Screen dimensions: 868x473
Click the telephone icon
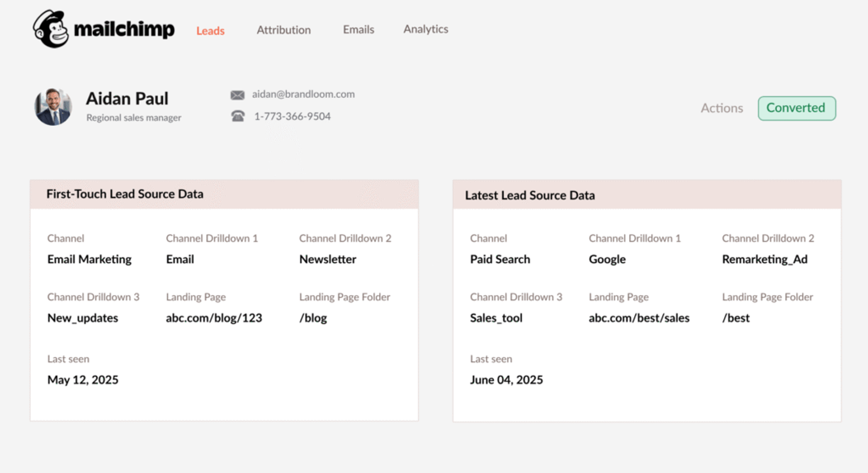click(x=238, y=116)
